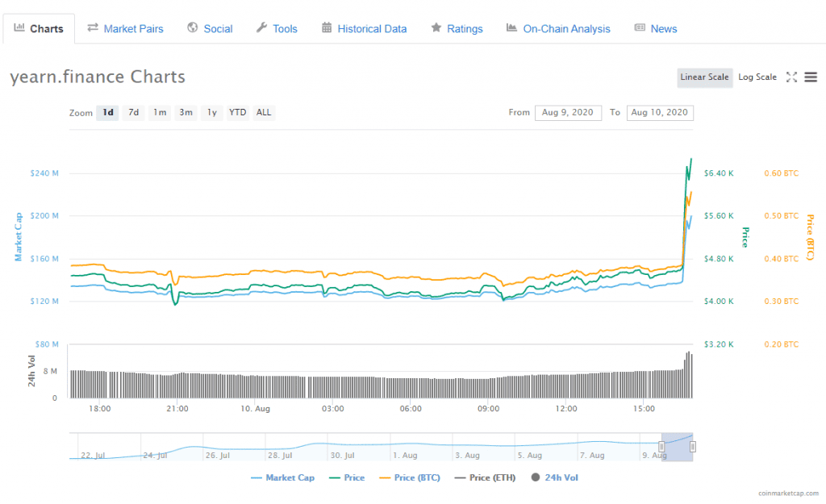Click the 21:00 time axis label

click(177, 409)
